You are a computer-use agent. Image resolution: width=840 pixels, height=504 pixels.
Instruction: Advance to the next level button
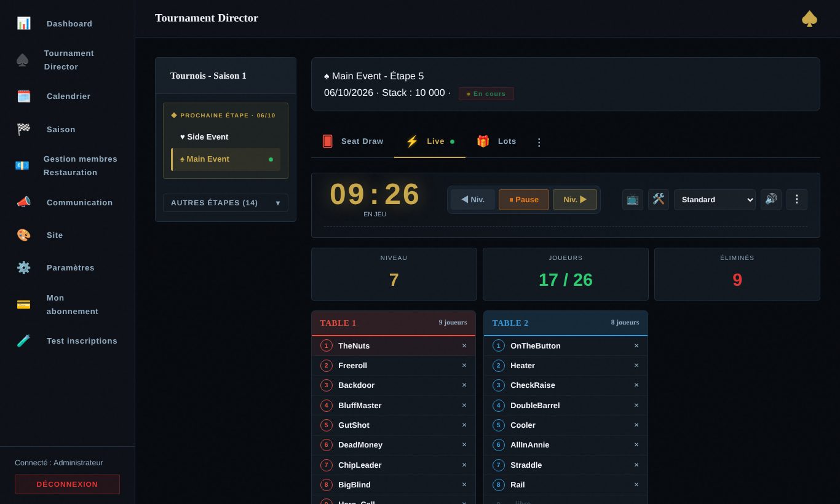click(575, 199)
